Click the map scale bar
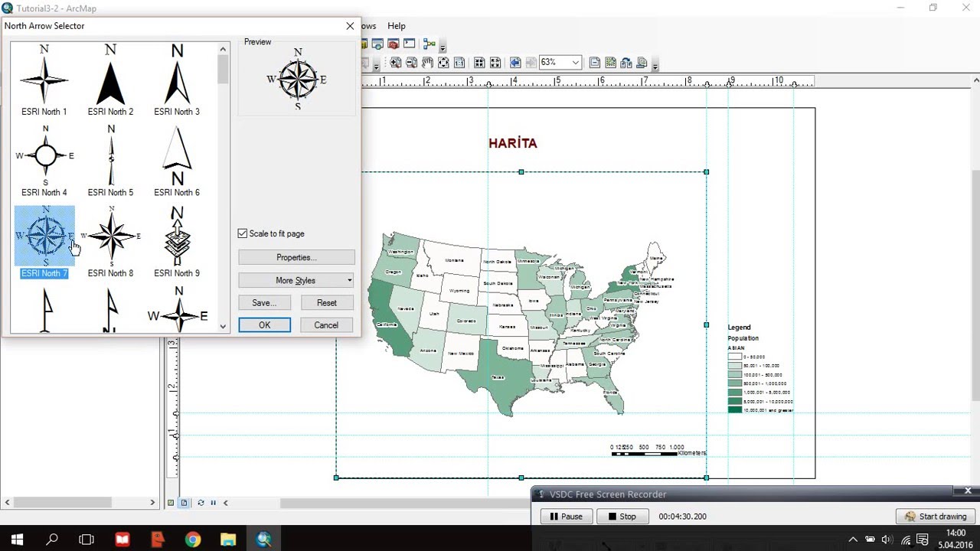 (x=658, y=451)
